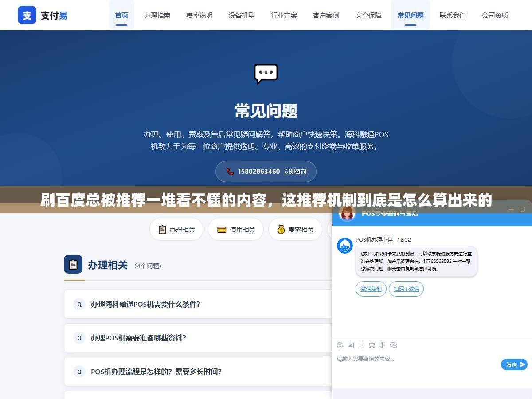The image size is (532, 399).
Task: Filter by 使用相关 category chip
Action: pos(236,229)
